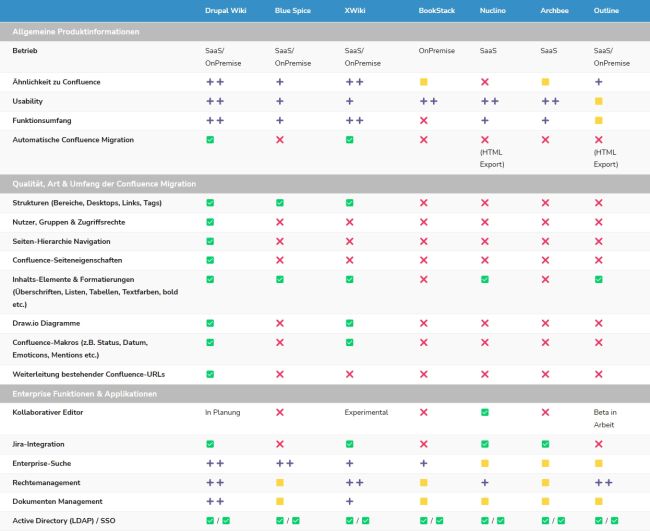Click XWiki's red cross for Weiterleitung bestehender Confluence-URLs
Image resolution: width=650 pixels, height=531 pixels.
[x=349, y=374]
